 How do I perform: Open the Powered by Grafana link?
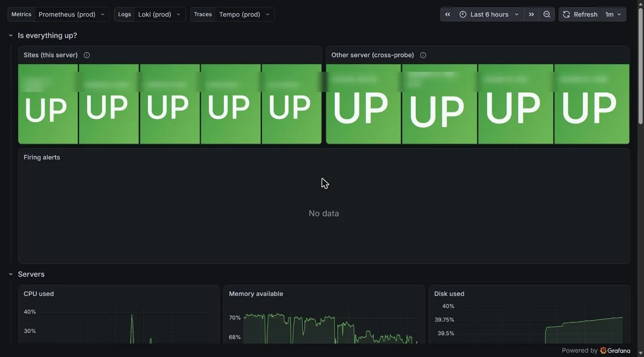(596, 351)
